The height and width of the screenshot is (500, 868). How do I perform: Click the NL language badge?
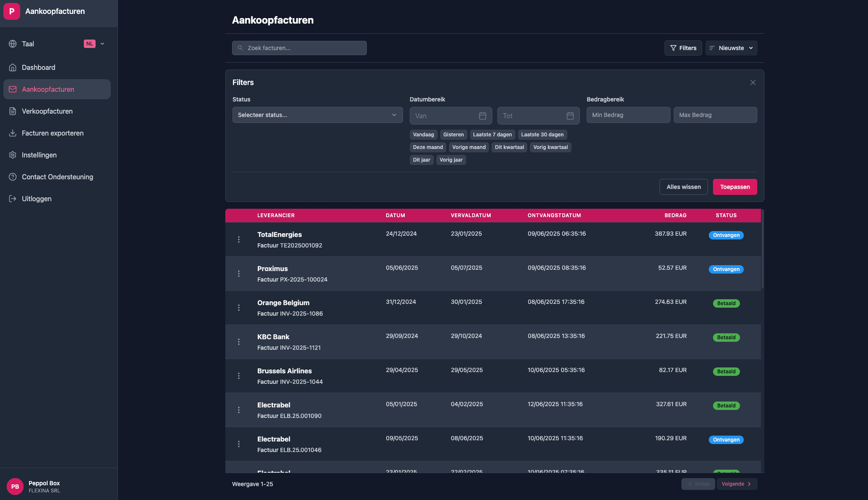[x=90, y=44]
